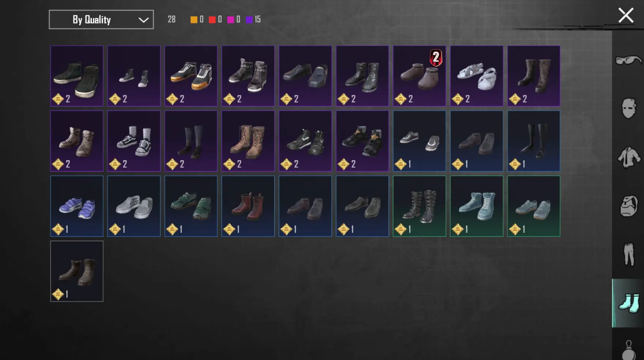The height and width of the screenshot is (360, 644).
Task: Select the tan lace-up tall boots
Action: click(x=248, y=141)
